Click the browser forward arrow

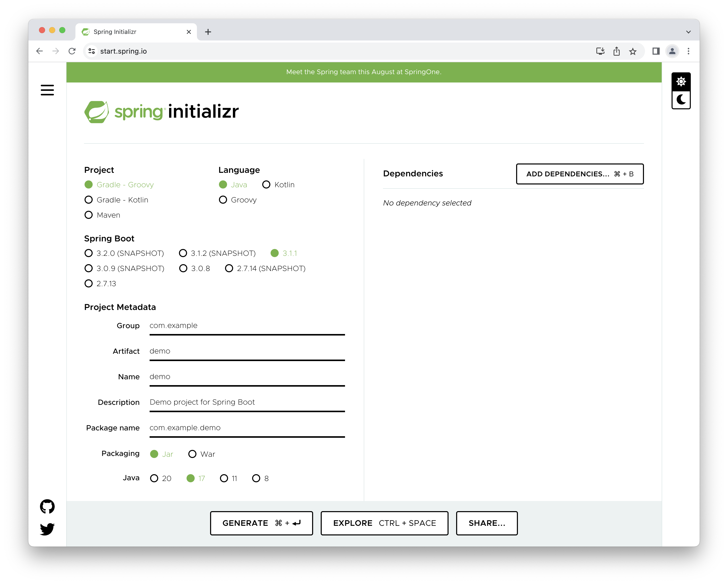56,51
